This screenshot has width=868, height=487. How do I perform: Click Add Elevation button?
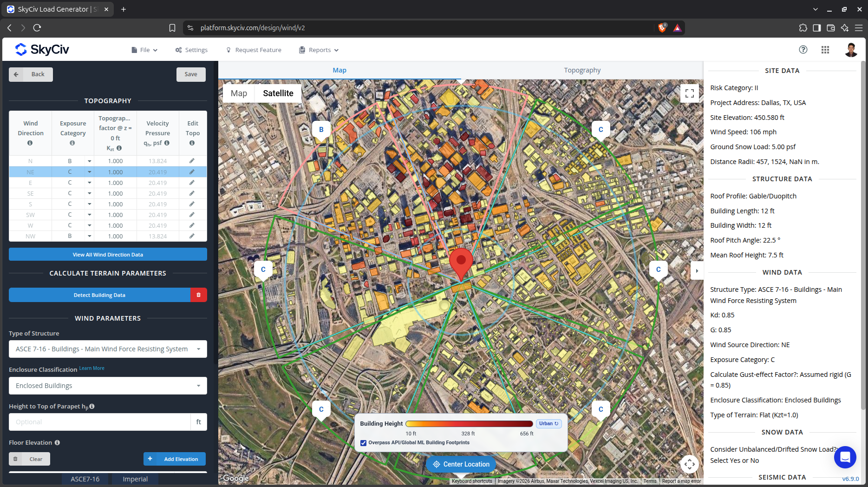pos(175,459)
